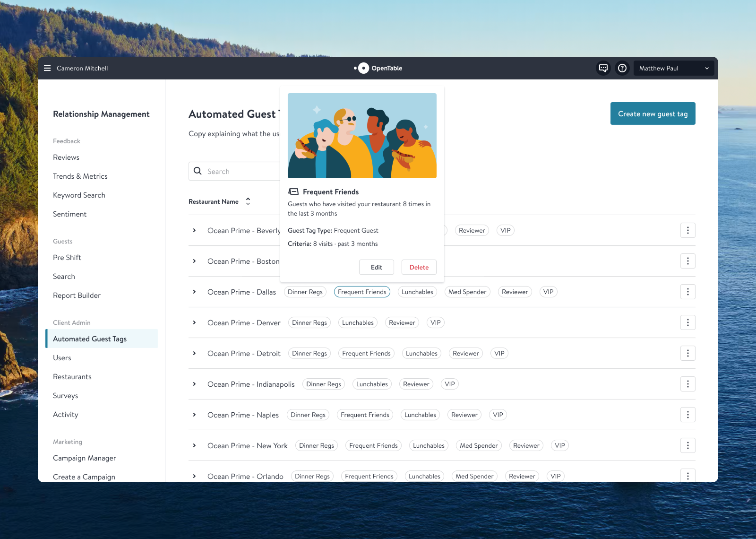Click the VIP tag for Orlando
Viewport: 756px width, 539px height.
pyautogui.click(x=556, y=476)
